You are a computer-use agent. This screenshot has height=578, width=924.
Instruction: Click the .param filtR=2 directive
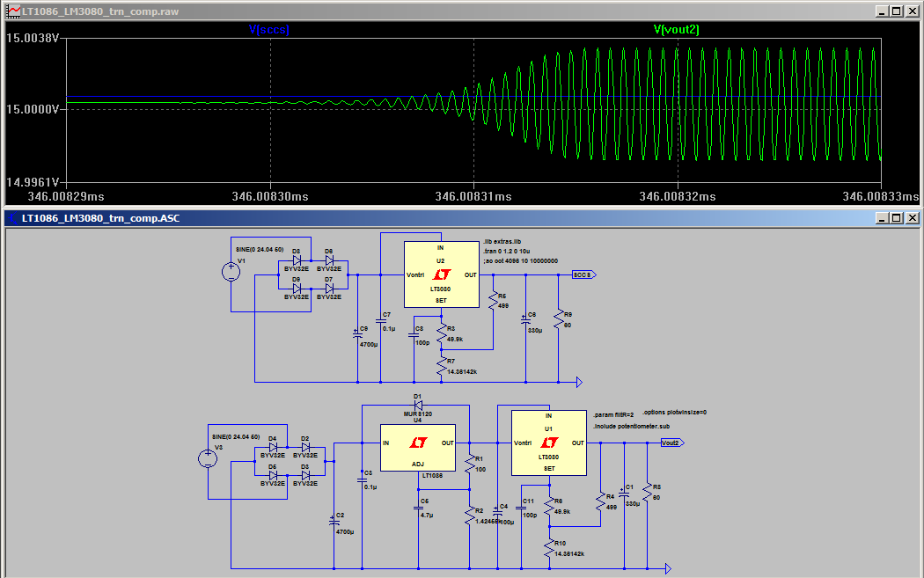(x=612, y=414)
